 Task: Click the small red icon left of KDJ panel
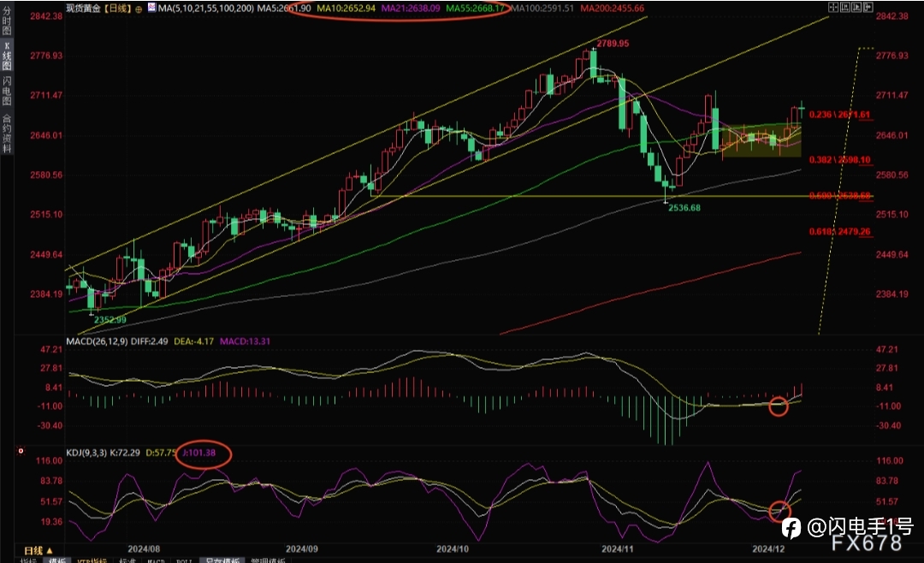(x=21, y=451)
